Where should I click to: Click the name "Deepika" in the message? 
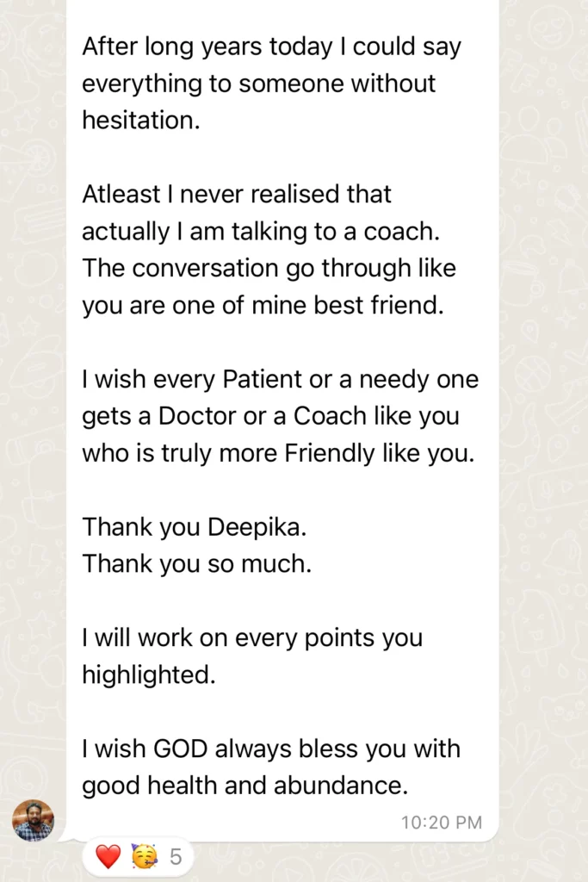(257, 527)
